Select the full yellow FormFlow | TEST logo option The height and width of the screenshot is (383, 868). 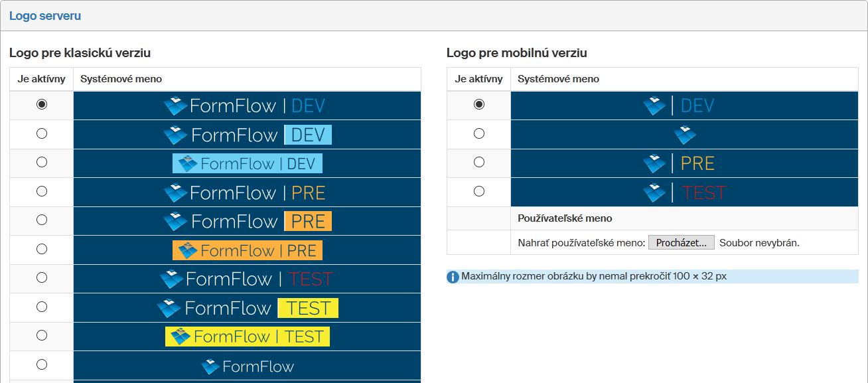tap(42, 335)
